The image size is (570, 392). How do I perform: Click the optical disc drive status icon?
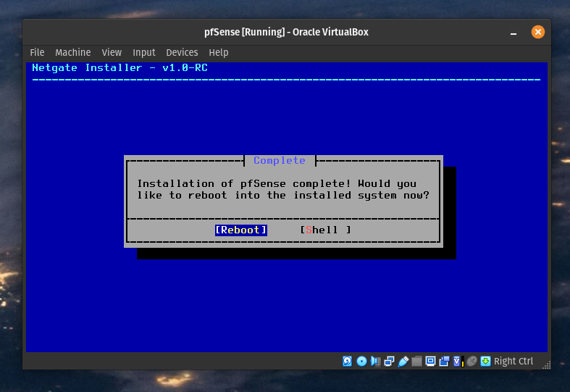click(x=361, y=361)
